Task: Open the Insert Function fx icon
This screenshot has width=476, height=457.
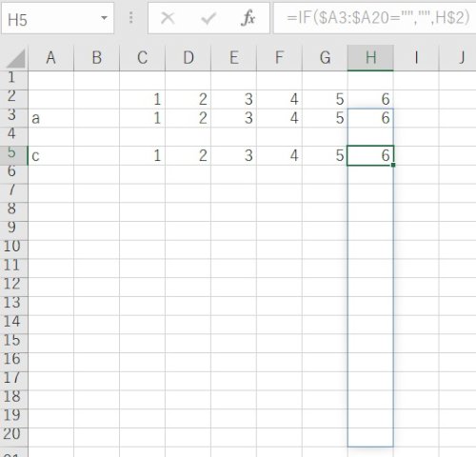Action: point(248,18)
